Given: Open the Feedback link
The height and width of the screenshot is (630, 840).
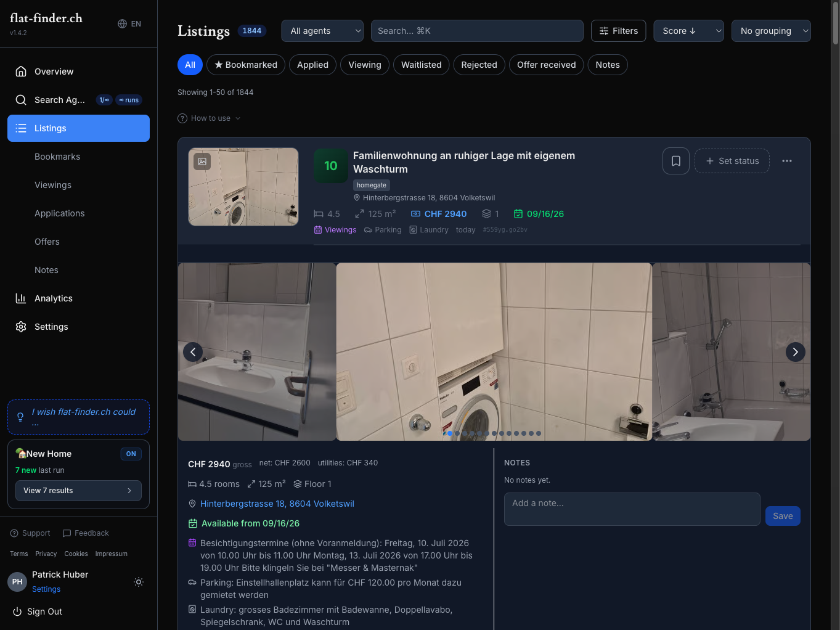Looking at the screenshot, I should (86, 533).
